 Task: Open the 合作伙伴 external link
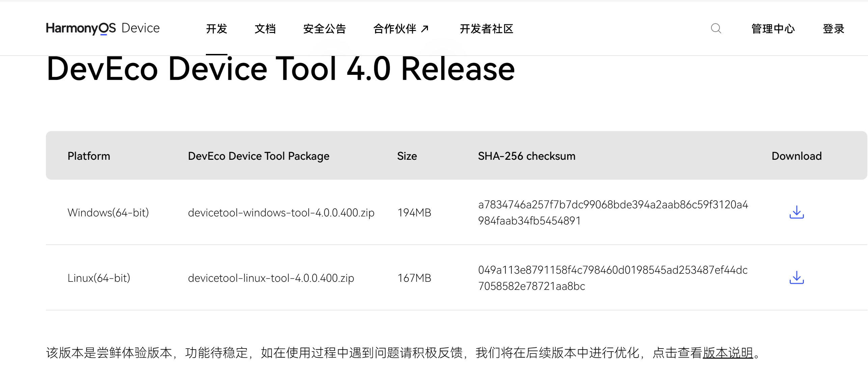point(395,29)
